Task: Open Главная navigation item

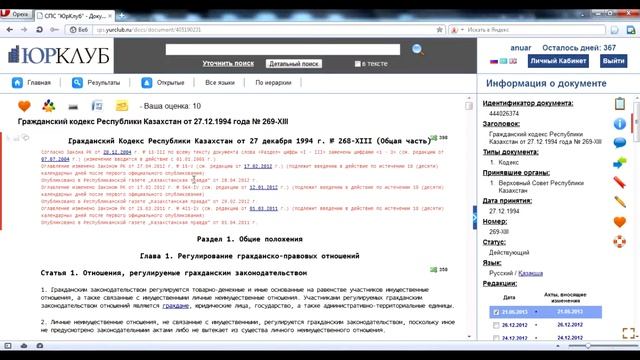Action: (x=31, y=83)
